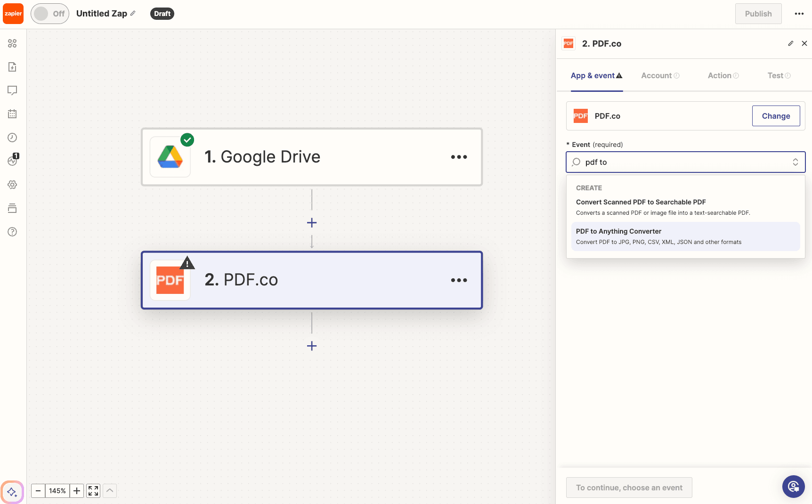
Task: Click pencil icon to rename Untitled Zap
Action: point(133,13)
